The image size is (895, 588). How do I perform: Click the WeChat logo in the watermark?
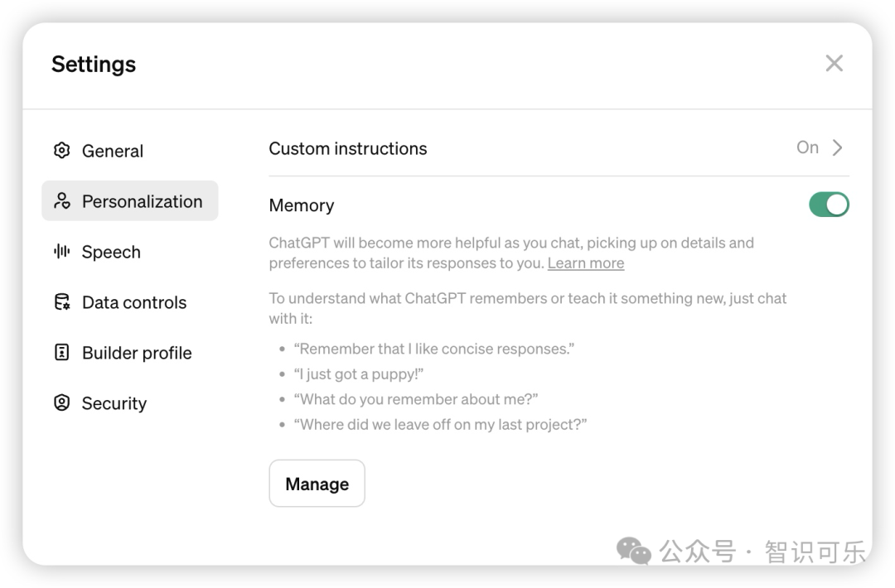pos(634,551)
